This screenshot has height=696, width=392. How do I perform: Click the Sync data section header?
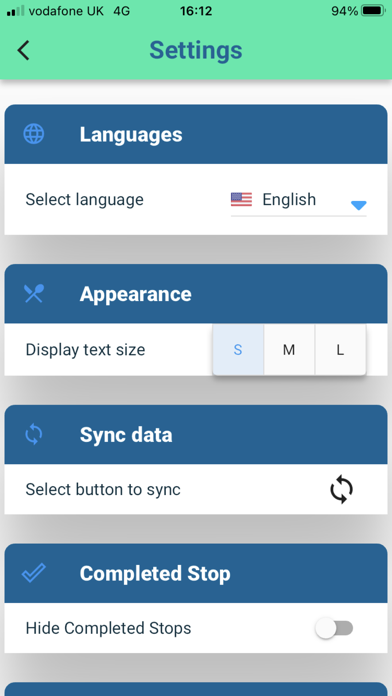pos(196,435)
